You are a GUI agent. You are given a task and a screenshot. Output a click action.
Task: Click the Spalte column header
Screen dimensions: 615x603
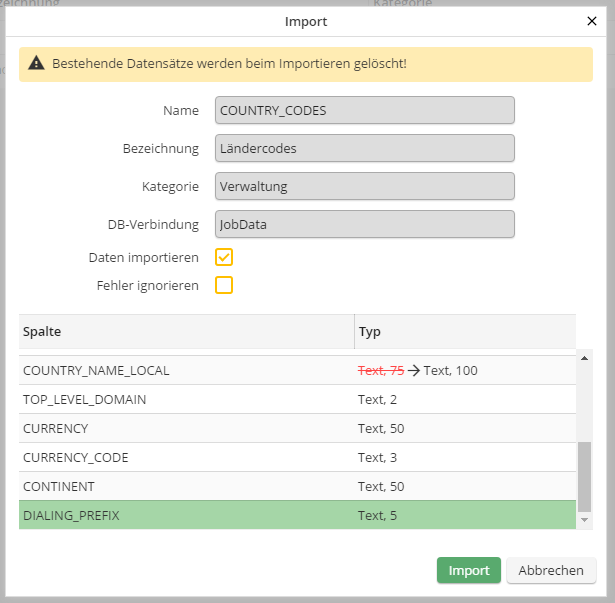point(187,331)
